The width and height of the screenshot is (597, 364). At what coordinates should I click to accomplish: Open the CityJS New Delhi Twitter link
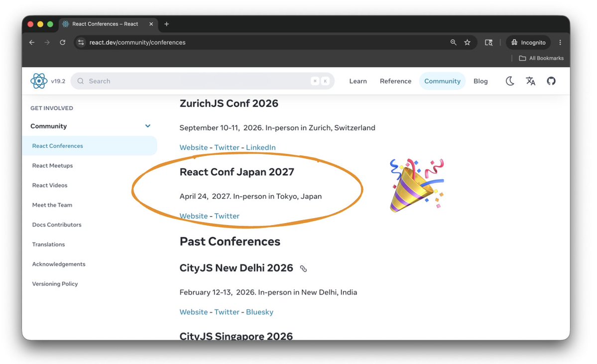[227, 312]
